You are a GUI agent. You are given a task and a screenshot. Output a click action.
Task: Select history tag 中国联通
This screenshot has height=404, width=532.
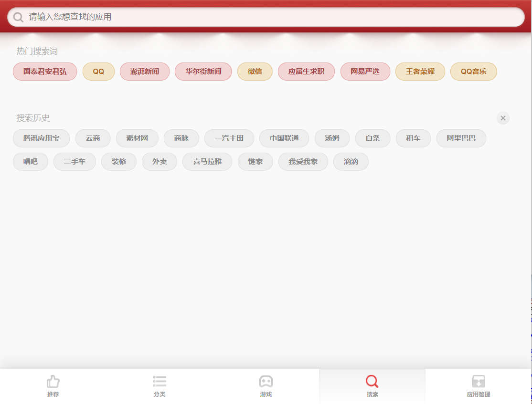coord(284,138)
